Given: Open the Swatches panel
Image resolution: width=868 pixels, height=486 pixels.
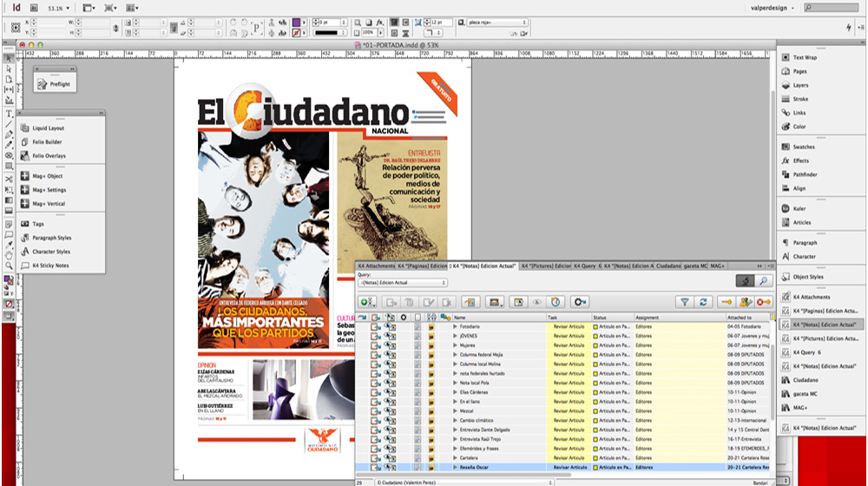Looking at the screenshot, I should point(803,147).
